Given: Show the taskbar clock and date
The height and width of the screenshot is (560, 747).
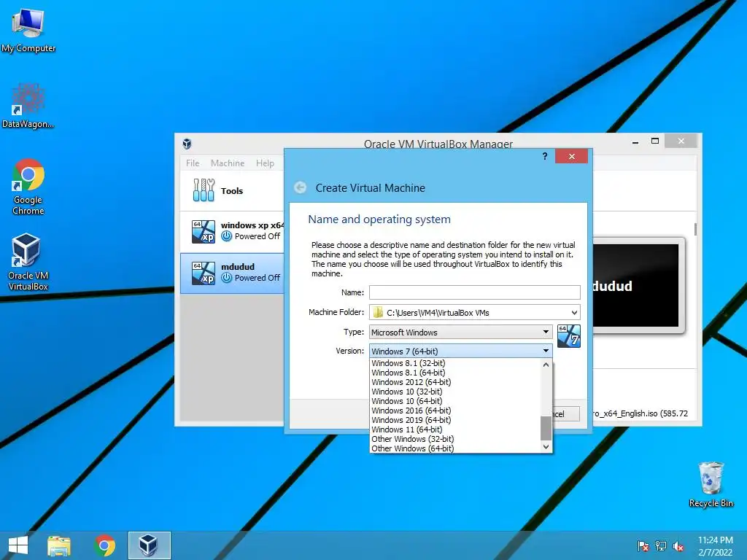Looking at the screenshot, I should [x=716, y=546].
